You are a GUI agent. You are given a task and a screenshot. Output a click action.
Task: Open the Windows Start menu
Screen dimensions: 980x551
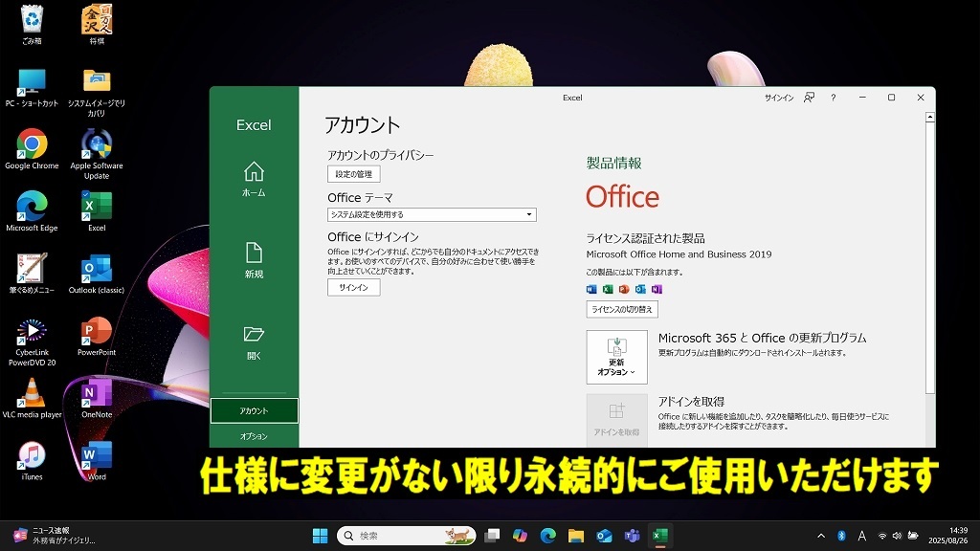click(320, 536)
